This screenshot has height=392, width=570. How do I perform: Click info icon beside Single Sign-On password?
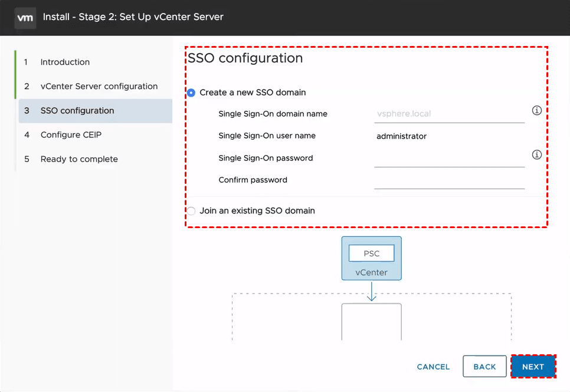point(536,154)
